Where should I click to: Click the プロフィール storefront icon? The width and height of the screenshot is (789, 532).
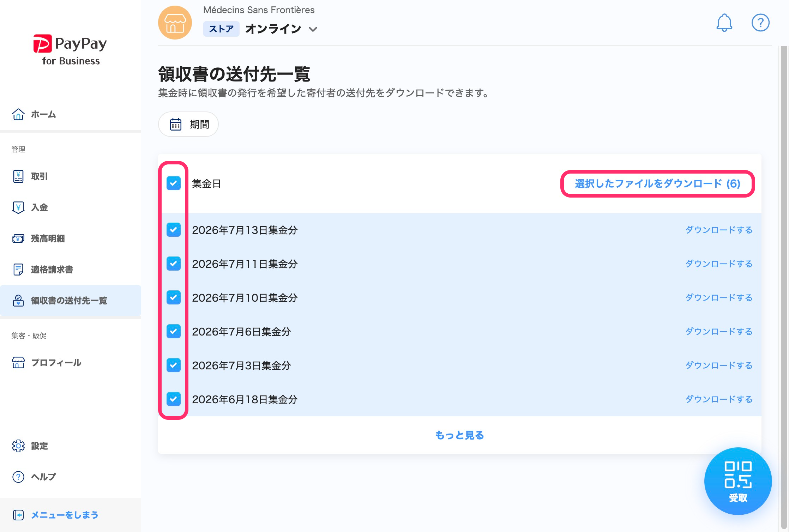[x=18, y=363]
